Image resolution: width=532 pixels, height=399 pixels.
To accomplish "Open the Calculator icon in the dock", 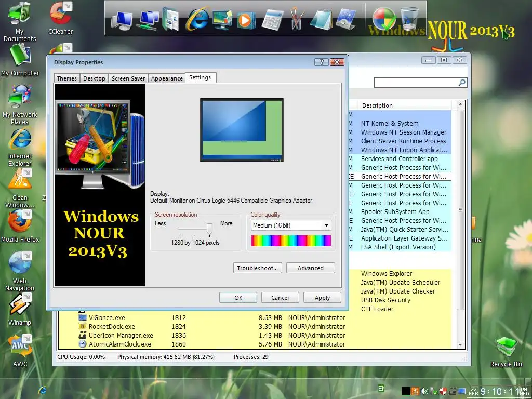I will tap(272, 20).
